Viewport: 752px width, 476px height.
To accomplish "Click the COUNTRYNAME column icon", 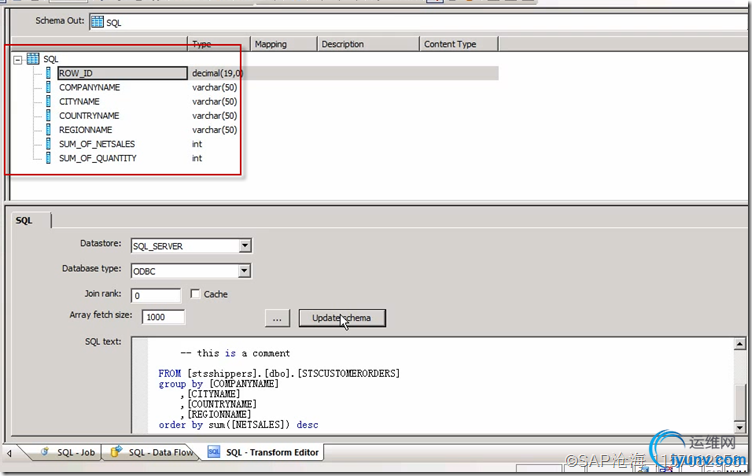I will point(48,116).
